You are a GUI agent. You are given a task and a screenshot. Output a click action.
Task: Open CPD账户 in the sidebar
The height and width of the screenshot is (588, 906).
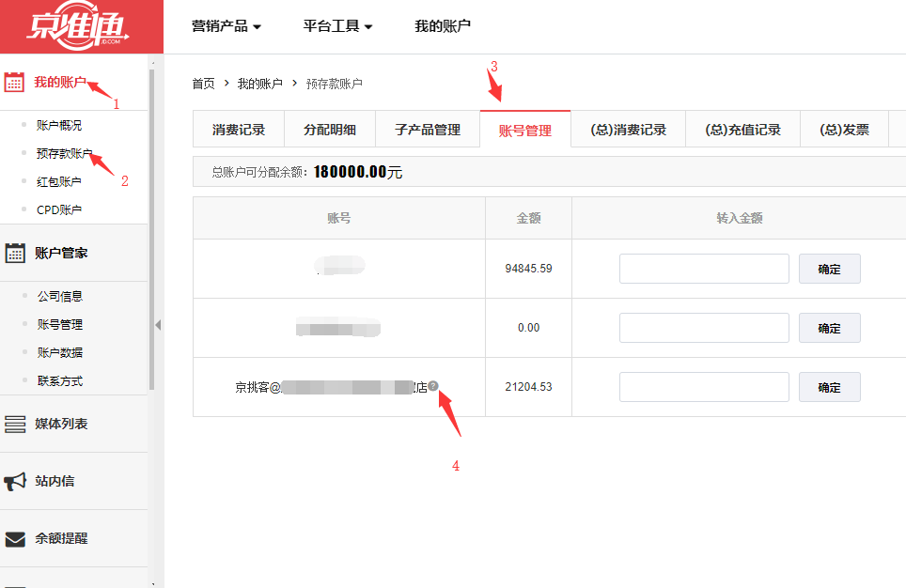tap(59, 209)
